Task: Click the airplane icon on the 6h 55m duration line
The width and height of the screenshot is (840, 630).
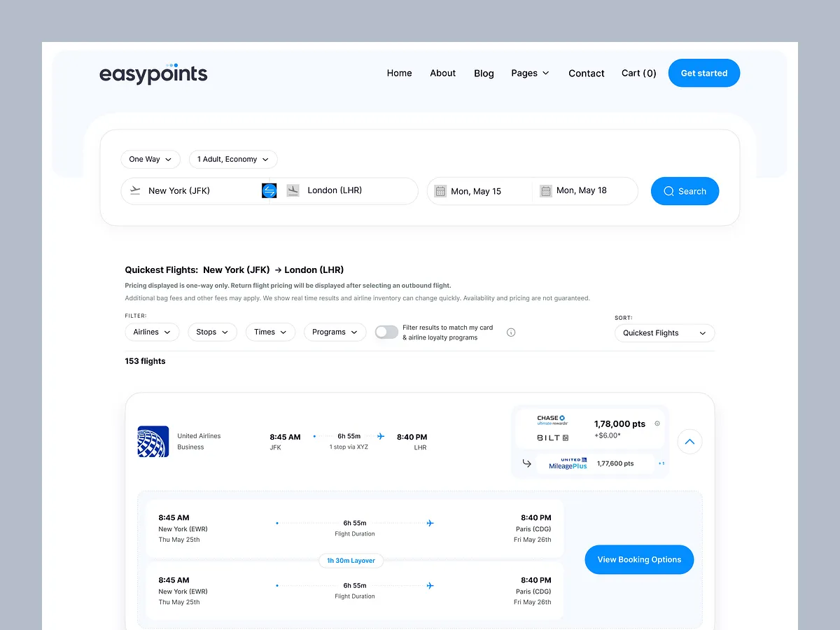Action: click(x=380, y=436)
